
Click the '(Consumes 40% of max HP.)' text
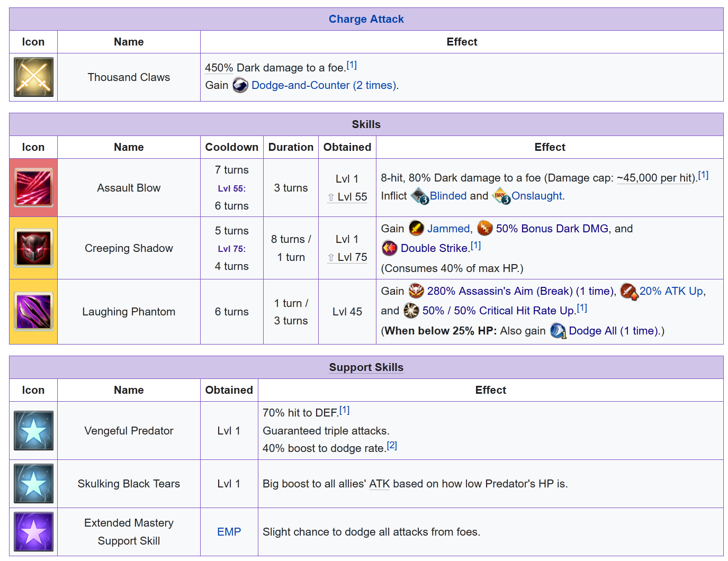click(452, 268)
